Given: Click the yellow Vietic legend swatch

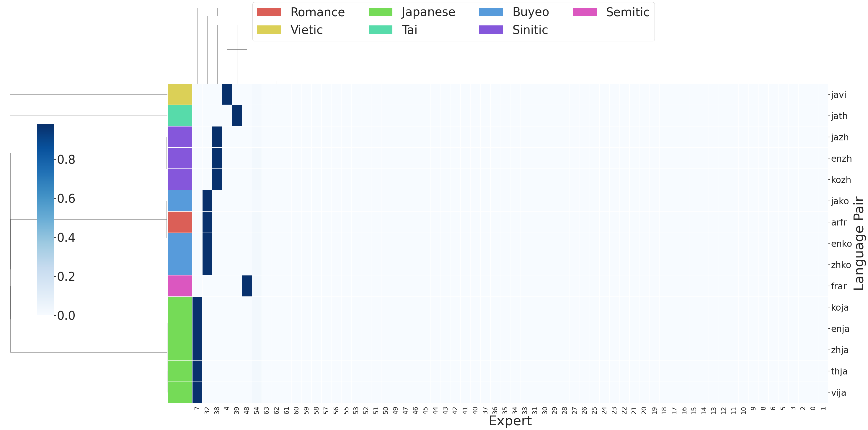Looking at the screenshot, I should point(269,30).
